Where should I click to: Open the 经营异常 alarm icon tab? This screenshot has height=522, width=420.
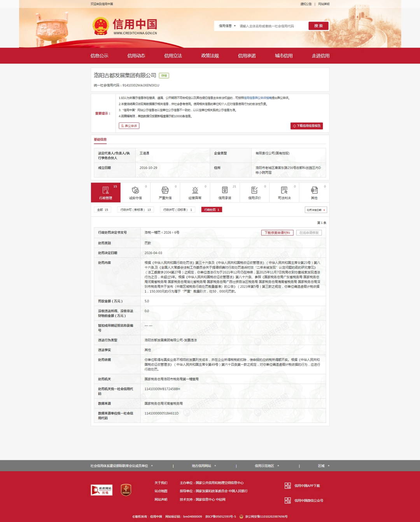click(195, 192)
